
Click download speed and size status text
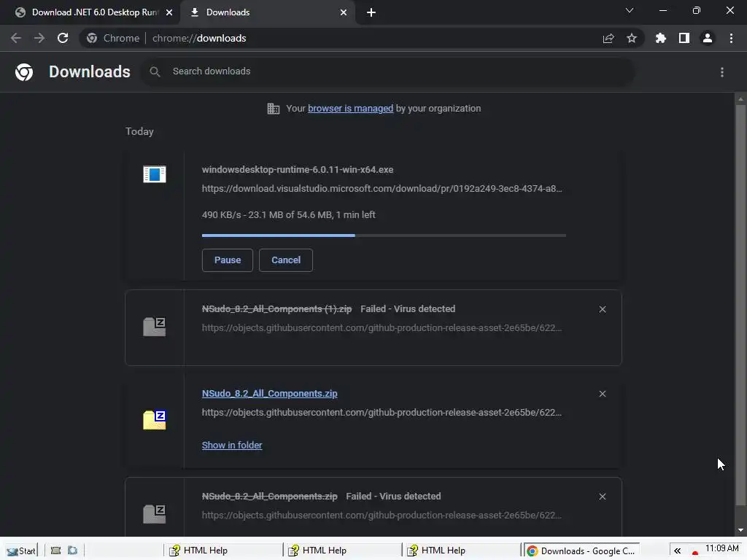(x=289, y=215)
